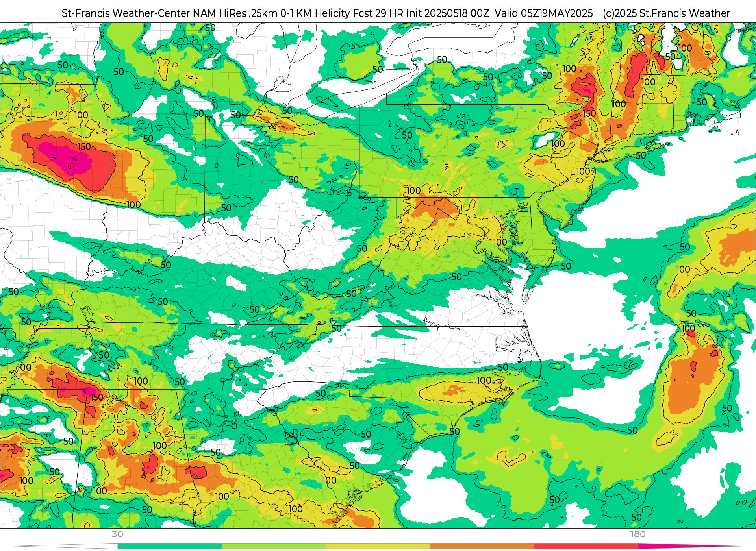Click the gray tapered left end of color bar
This screenshot has width=756, height=551.
click(66, 546)
